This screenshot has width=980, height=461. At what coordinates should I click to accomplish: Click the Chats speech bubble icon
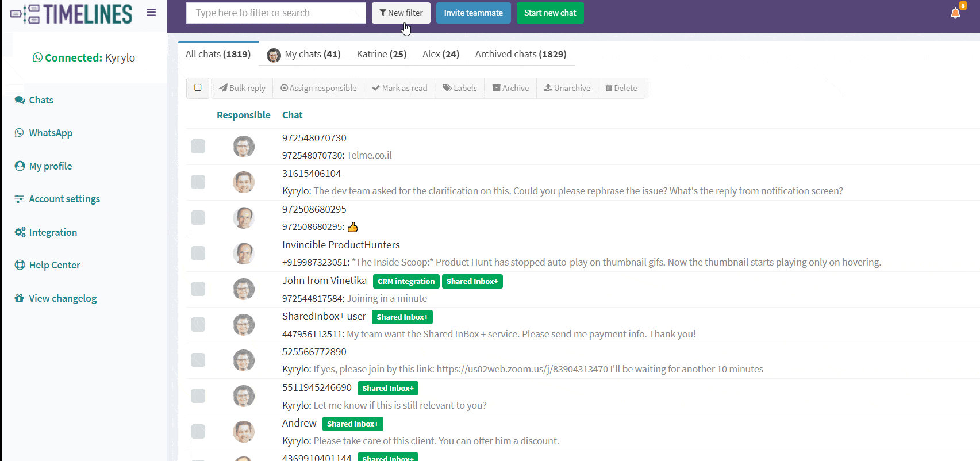(20, 100)
